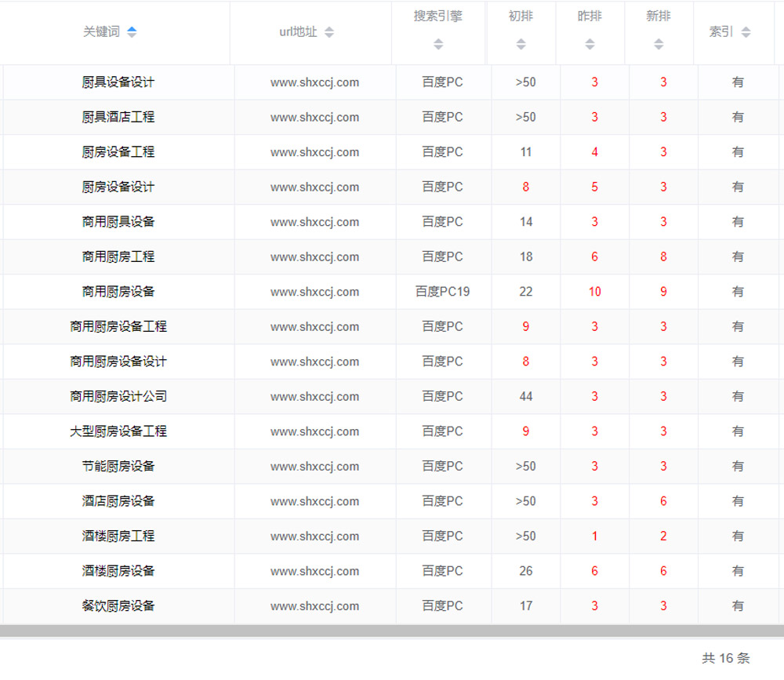Sort the 初排 column via its arrows
784x680 pixels.
click(521, 45)
